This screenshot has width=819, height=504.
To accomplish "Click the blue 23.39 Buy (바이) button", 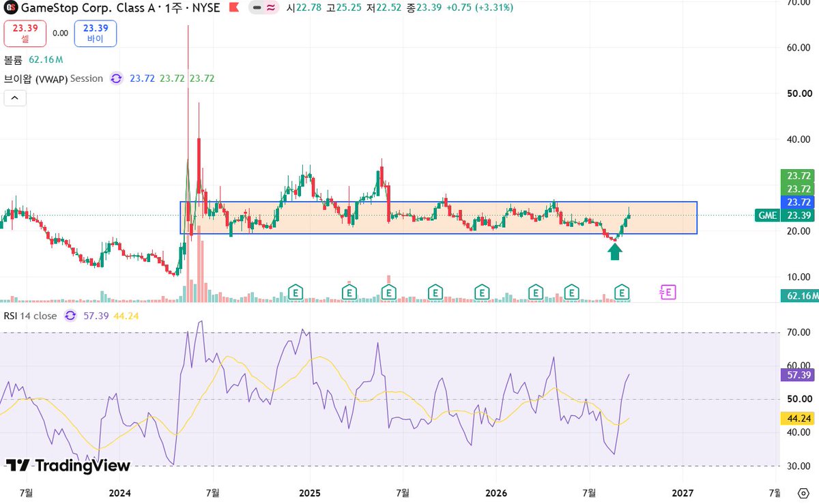I will pyautogui.click(x=96, y=33).
